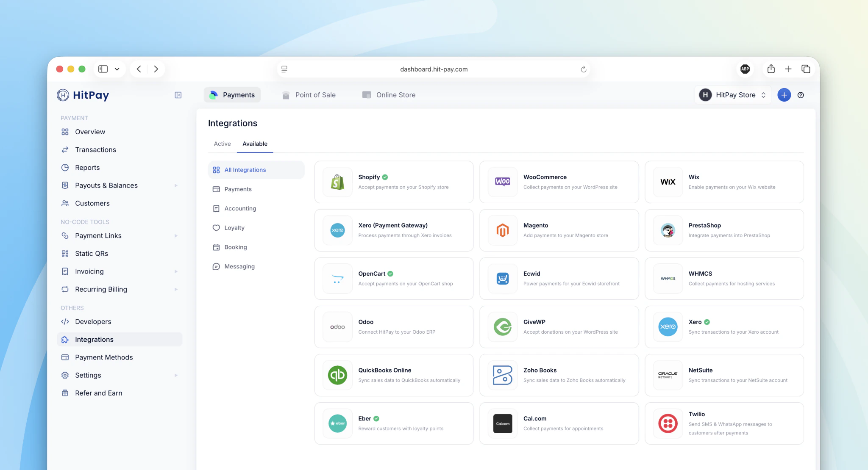868x470 pixels.
Task: Collapse the sidebar with the panel toggle
Action: click(178, 95)
